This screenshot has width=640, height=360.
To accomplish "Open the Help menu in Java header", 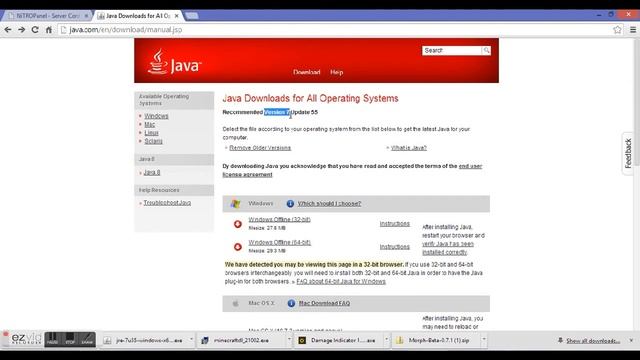I will click(x=337, y=72).
